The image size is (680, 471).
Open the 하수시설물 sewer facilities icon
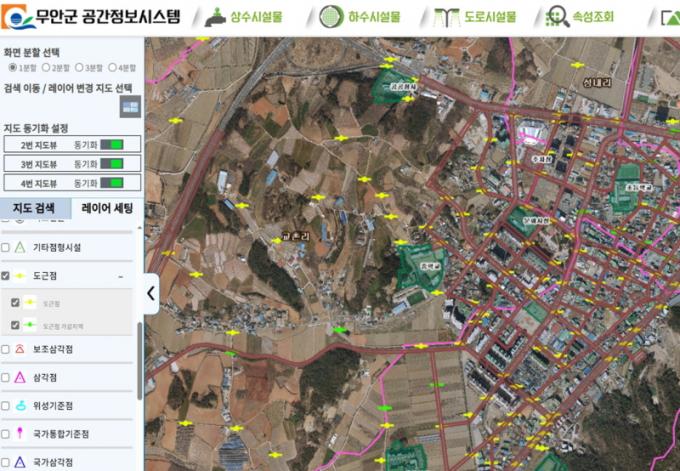click(331, 17)
